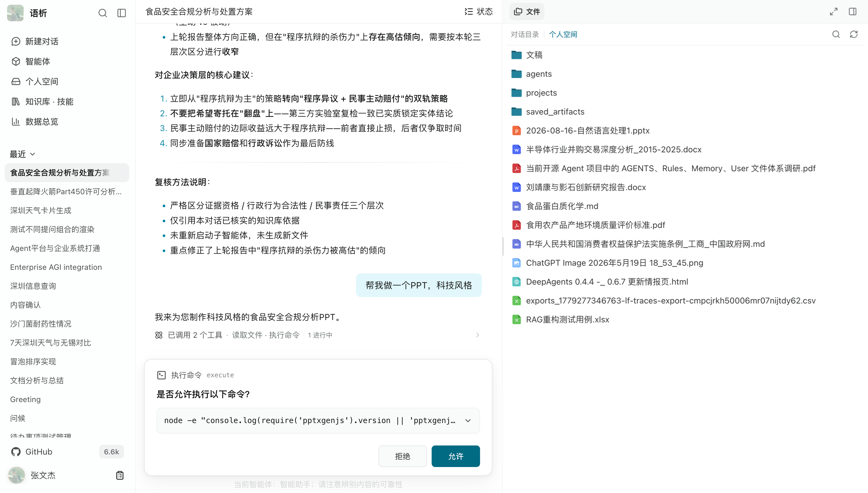Image resolution: width=868 pixels, height=493 pixels.
Task: Click the 6.6k GitHub stars badge
Action: click(111, 452)
